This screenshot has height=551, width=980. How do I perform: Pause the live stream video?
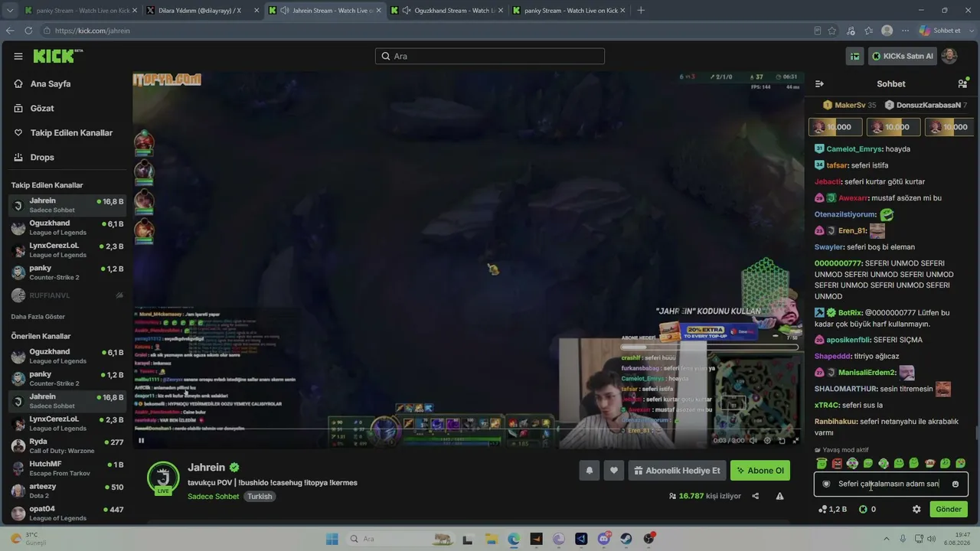point(141,440)
